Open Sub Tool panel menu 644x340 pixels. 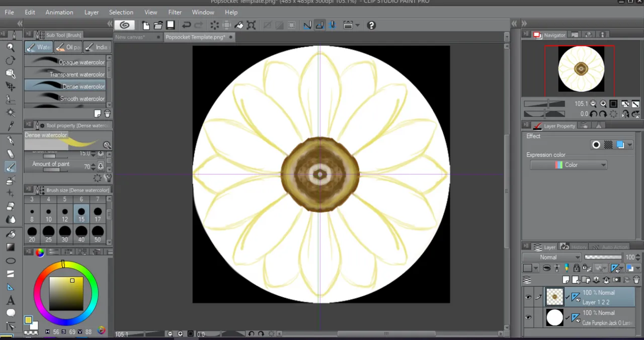coord(30,35)
